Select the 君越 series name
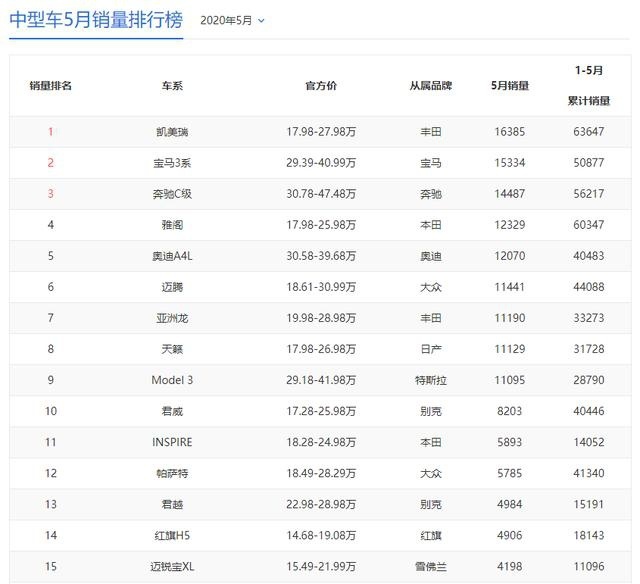The image size is (640, 584). (172, 504)
